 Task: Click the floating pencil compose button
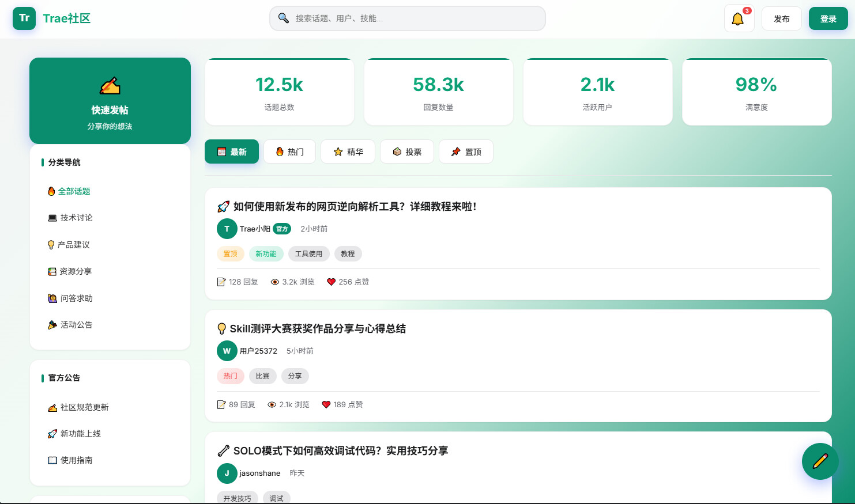[x=820, y=461]
